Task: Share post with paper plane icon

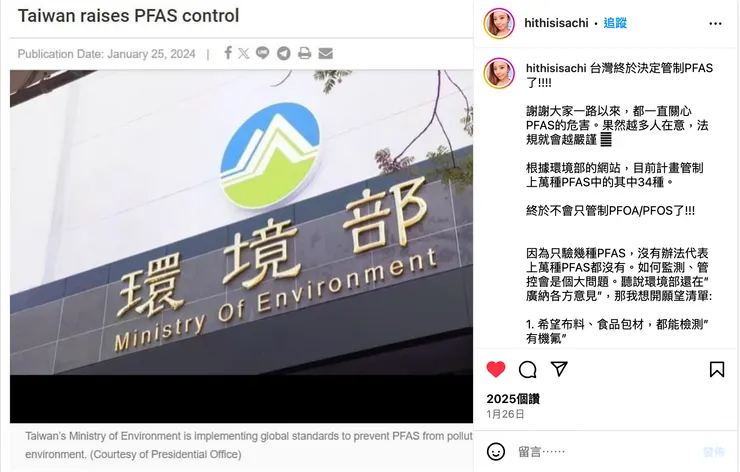Action: [559, 369]
